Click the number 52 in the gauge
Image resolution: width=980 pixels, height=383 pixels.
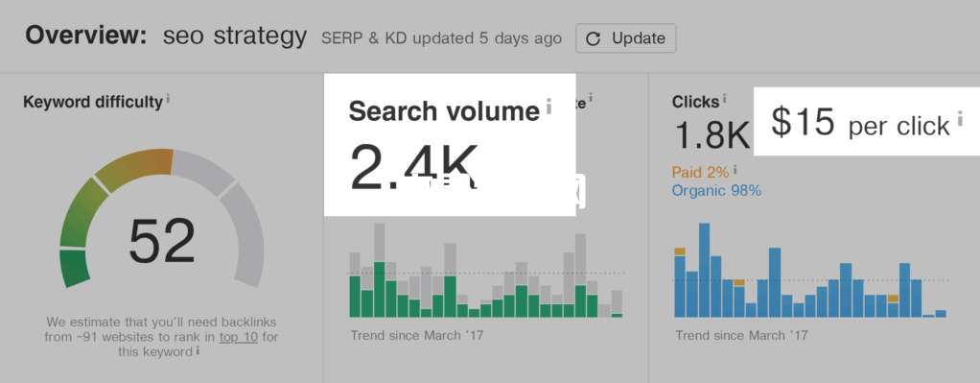coord(162,241)
